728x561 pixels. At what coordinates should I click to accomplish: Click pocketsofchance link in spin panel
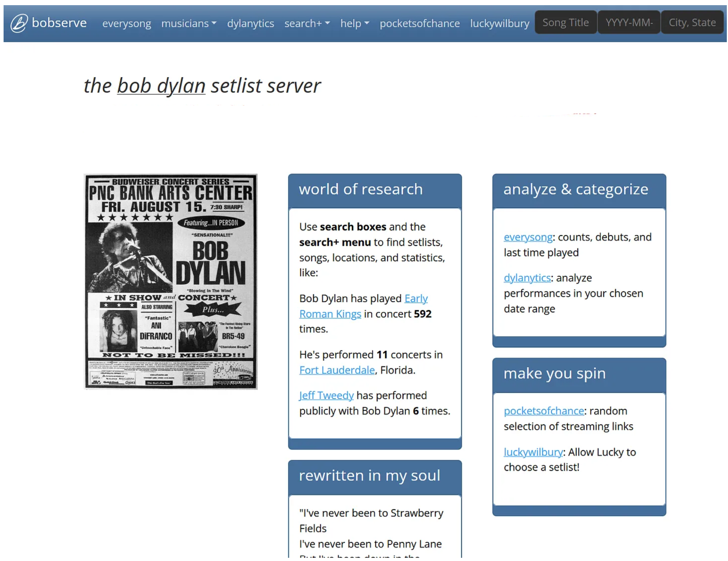tap(543, 411)
